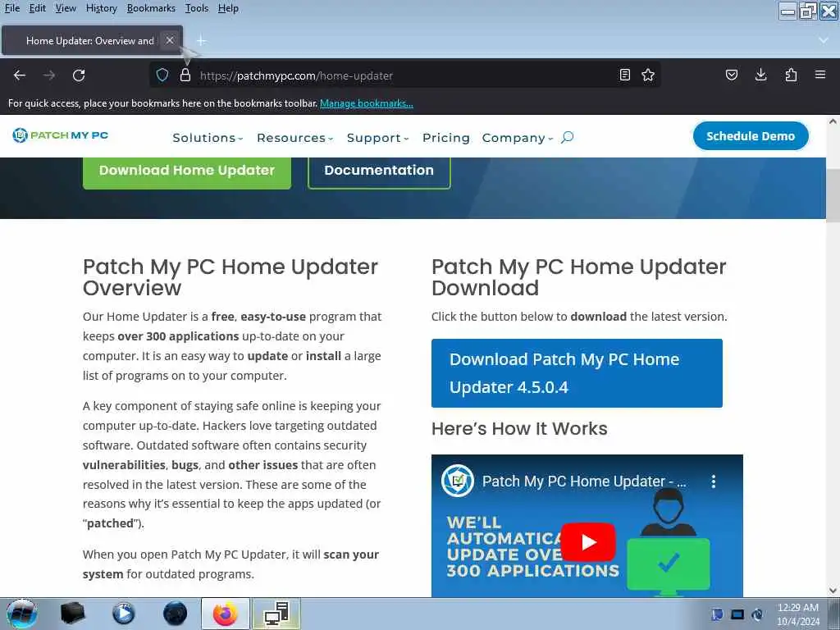Toggle reader view icon in address bar
The image size is (840, 630).
(x=624, y=75)
